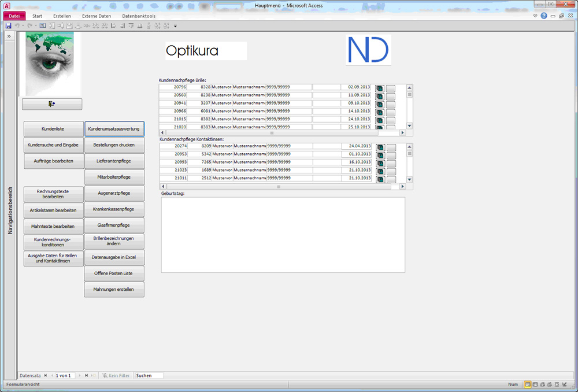578x392 pixels.
Task: Open the Undo history dropdown arrow
Action: pos(23,26)
